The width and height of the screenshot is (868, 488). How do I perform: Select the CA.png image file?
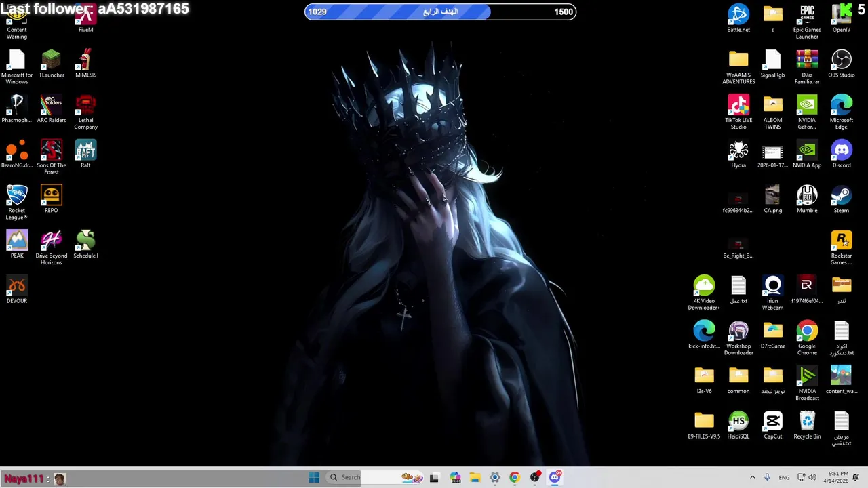[x=772, y=200]
